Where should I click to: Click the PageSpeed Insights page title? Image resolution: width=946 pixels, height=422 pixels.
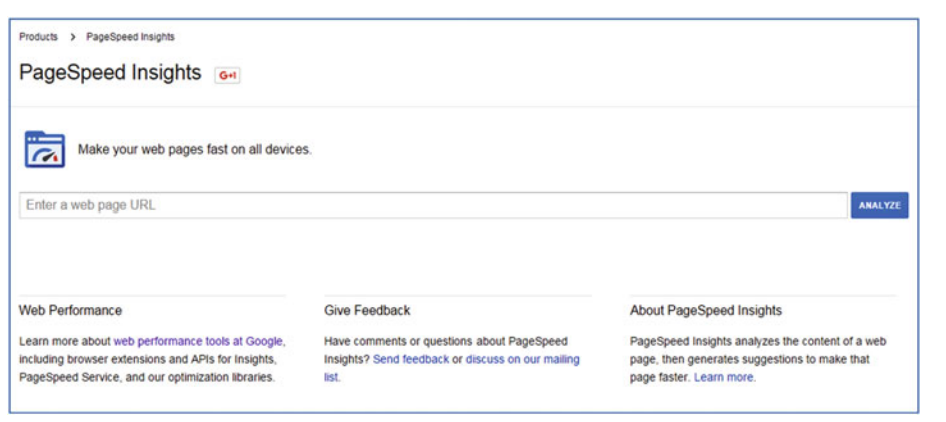tap(110, 72)
